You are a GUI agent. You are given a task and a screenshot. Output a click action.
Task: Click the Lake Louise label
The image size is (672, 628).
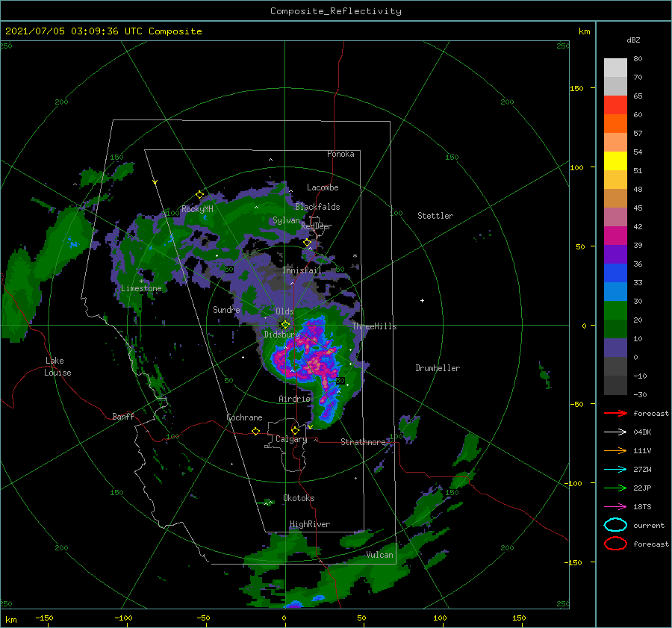click(57, 367)
